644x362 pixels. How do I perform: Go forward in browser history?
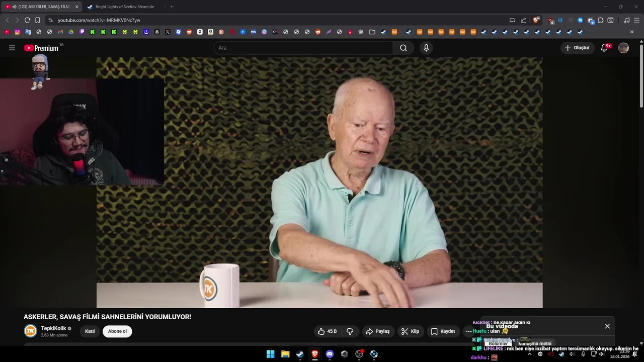pos(17,20)
